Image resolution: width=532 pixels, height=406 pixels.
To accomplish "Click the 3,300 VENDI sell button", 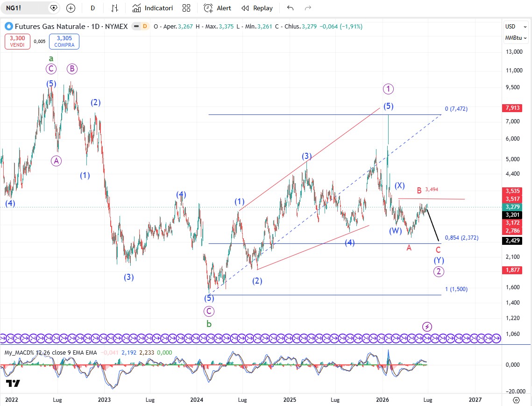I will (x=17, y=42).
